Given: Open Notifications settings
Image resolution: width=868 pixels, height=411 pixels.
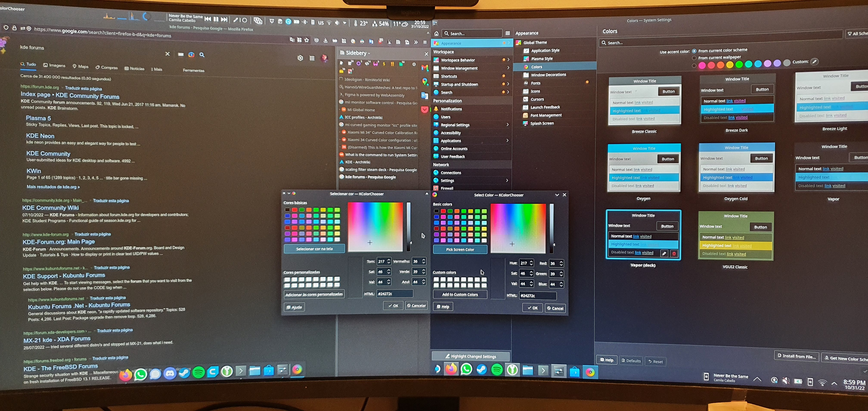Looking at the screenshot, I should pos(471,109).
